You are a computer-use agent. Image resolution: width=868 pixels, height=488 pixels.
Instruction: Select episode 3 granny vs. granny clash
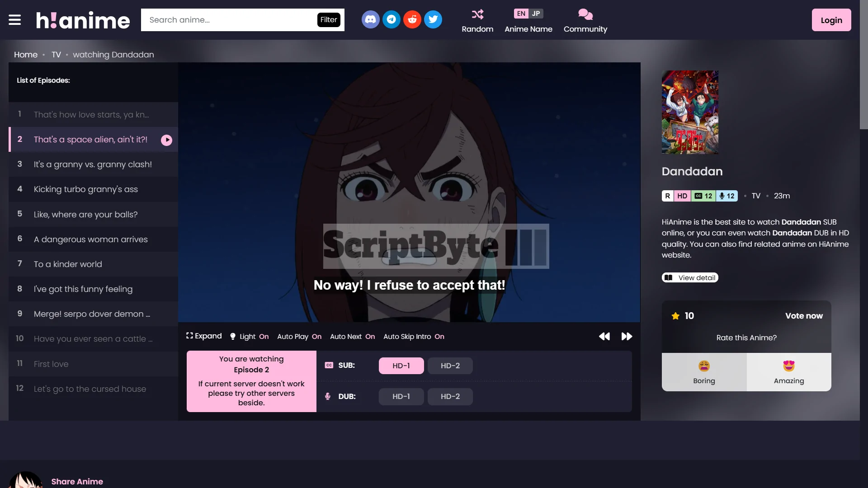click(93, 164)
